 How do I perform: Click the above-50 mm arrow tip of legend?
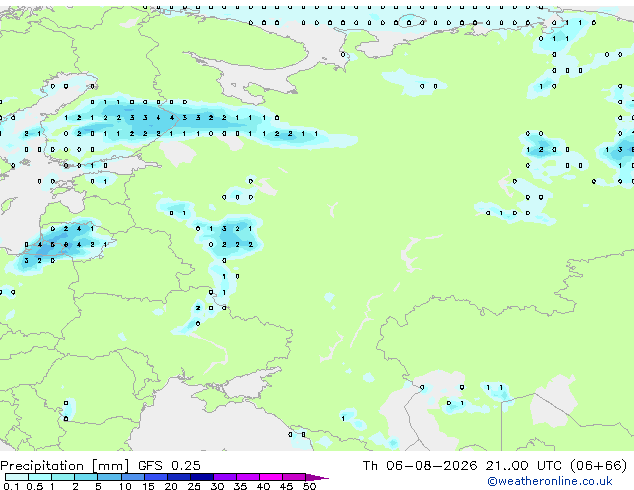(x=317, y=477)
